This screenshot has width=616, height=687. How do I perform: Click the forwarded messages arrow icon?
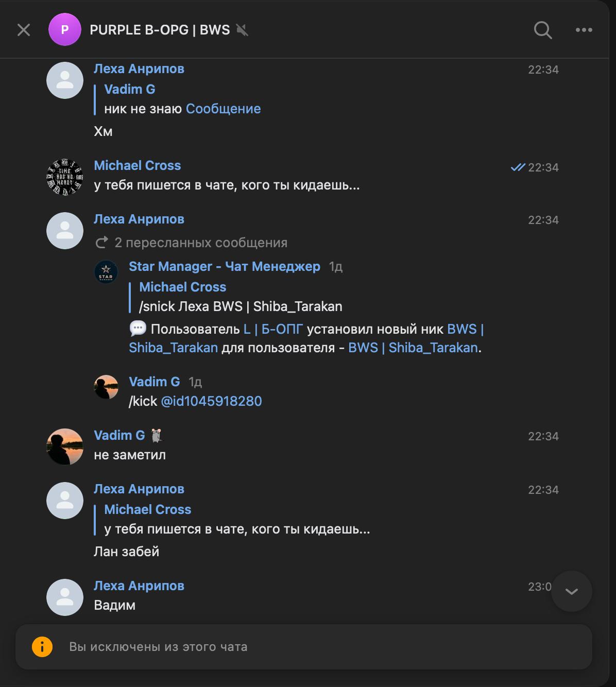102,243
